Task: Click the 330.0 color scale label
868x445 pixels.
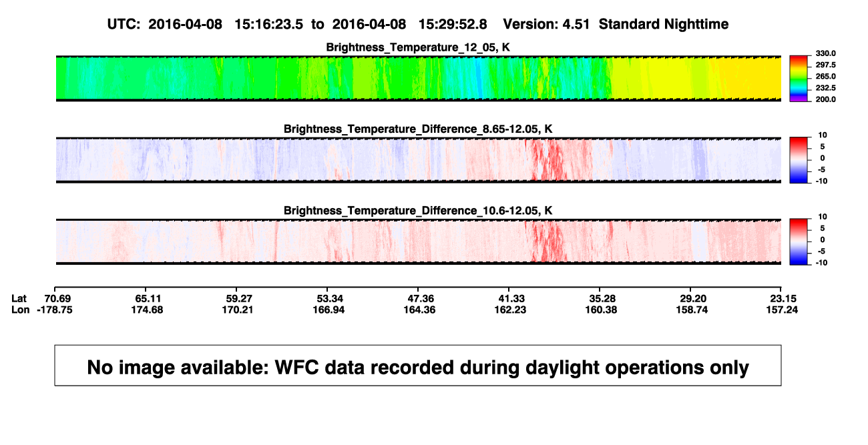Action: [825, 53]
